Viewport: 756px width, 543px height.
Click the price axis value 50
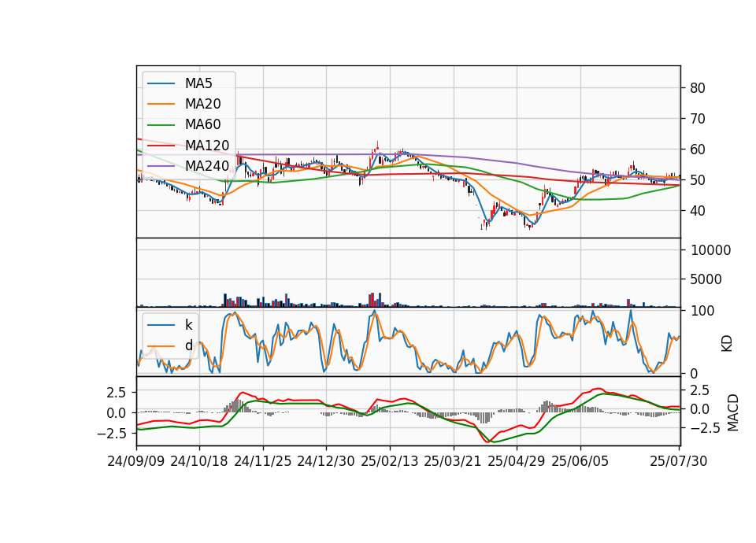coord(698,180)
